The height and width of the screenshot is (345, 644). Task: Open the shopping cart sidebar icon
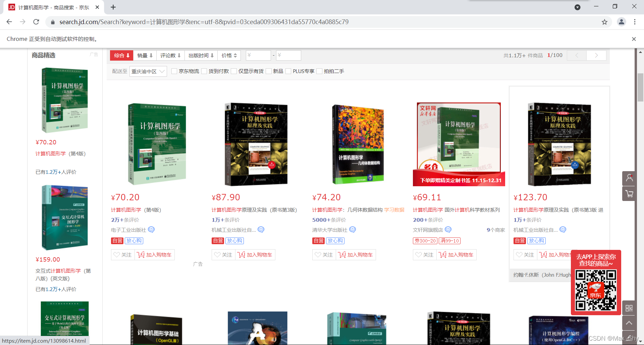point(629,194)
